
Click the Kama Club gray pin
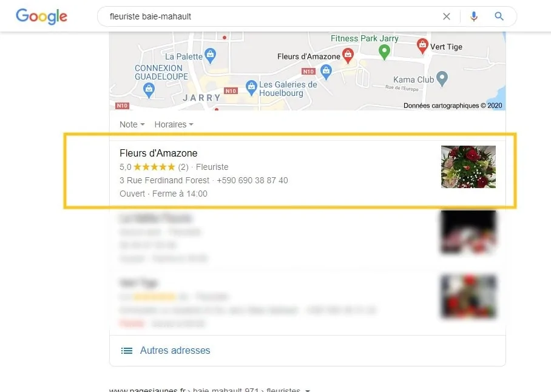(x=442, y=78)
